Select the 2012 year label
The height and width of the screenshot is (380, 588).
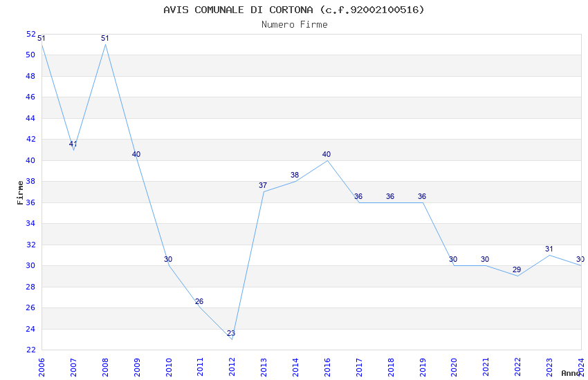(232, 367)
